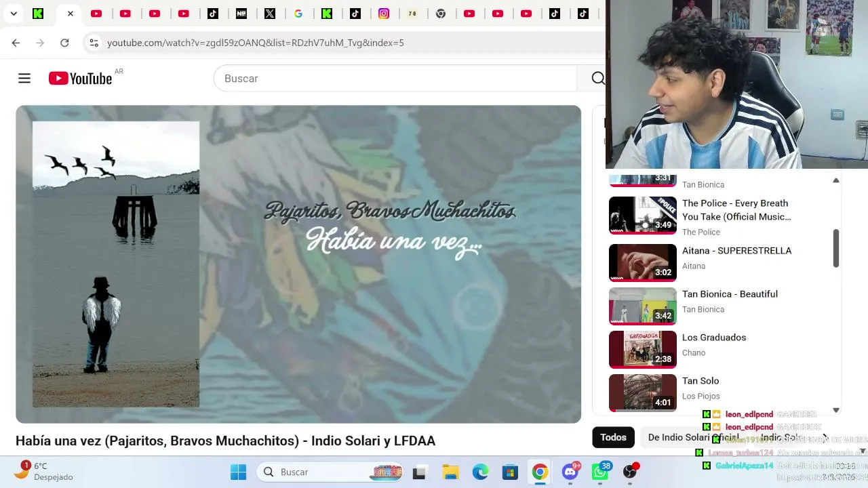
Task: Launch Microsoft Edge from the taskbar
Action: tap(480, 472)
